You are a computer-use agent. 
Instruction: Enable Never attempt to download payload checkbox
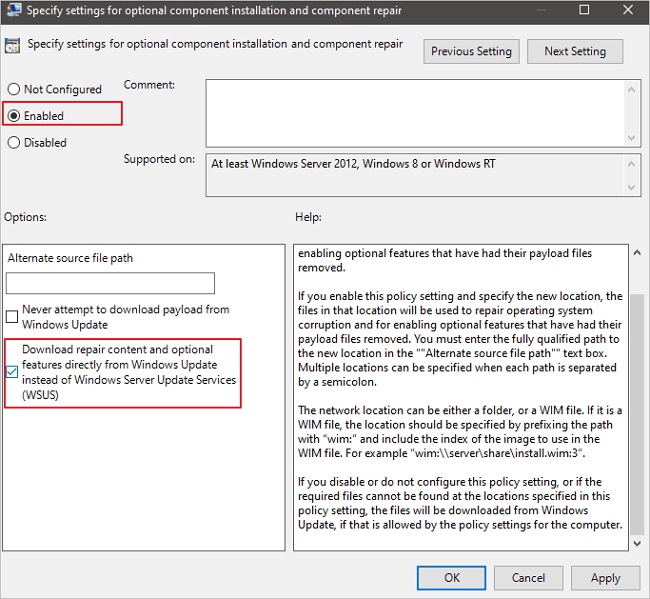[x=12, y=318]
